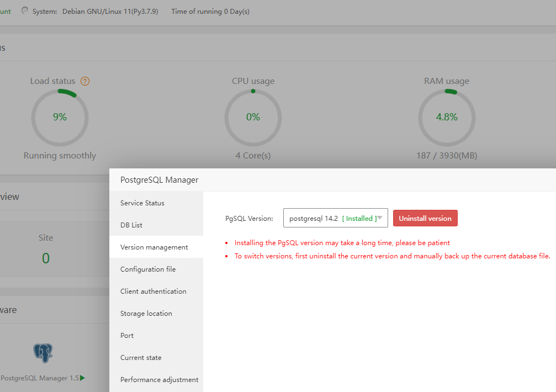This screenshot has height=392, width=556.
Task: Switch to the DB List tab
Action: 156,225
